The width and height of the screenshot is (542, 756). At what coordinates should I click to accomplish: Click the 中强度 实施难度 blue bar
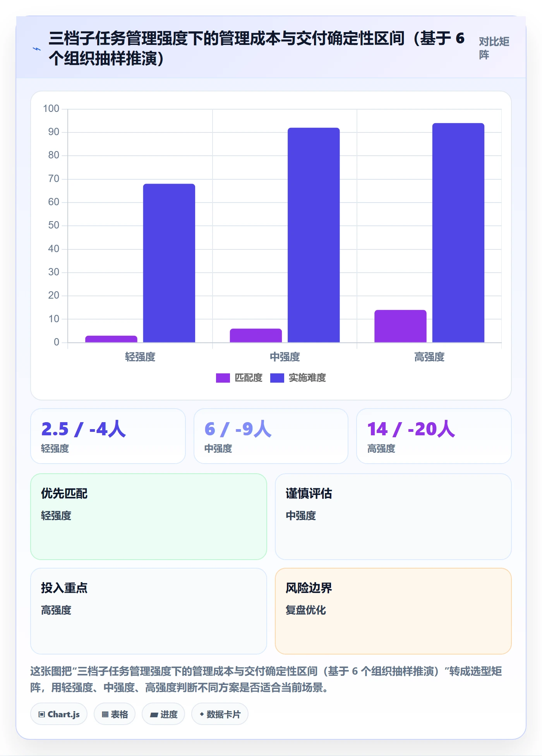pyautogui.click(x=314, y=235)
